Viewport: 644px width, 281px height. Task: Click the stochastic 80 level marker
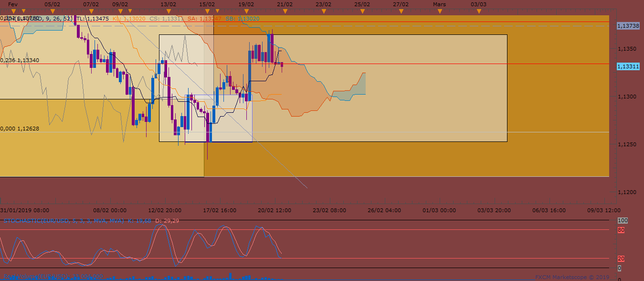[621, 230]
